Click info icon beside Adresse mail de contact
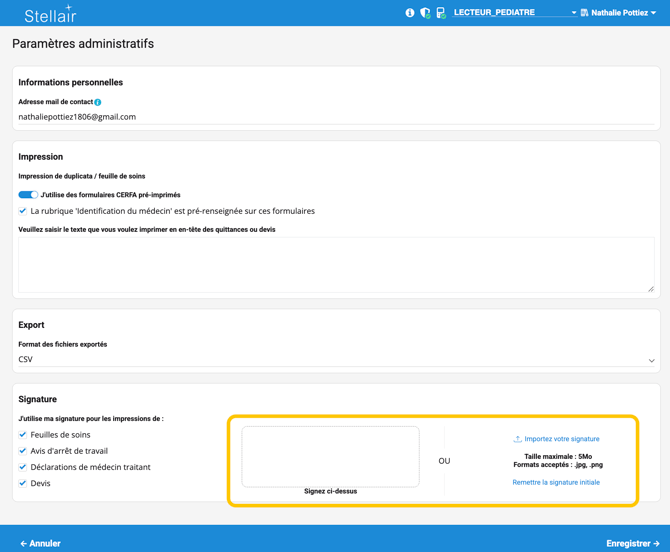The height and width of the screenshot is (552, 670). click(x=98, y=103)
